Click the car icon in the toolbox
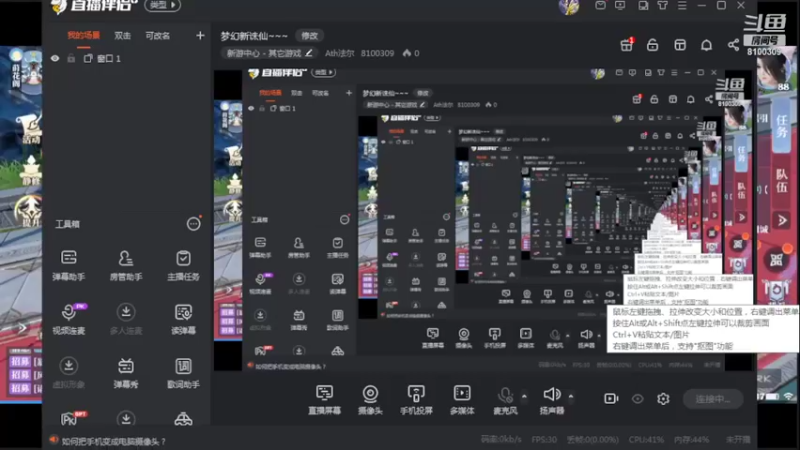Screen dimensions: 800x450 pos(183,419)
